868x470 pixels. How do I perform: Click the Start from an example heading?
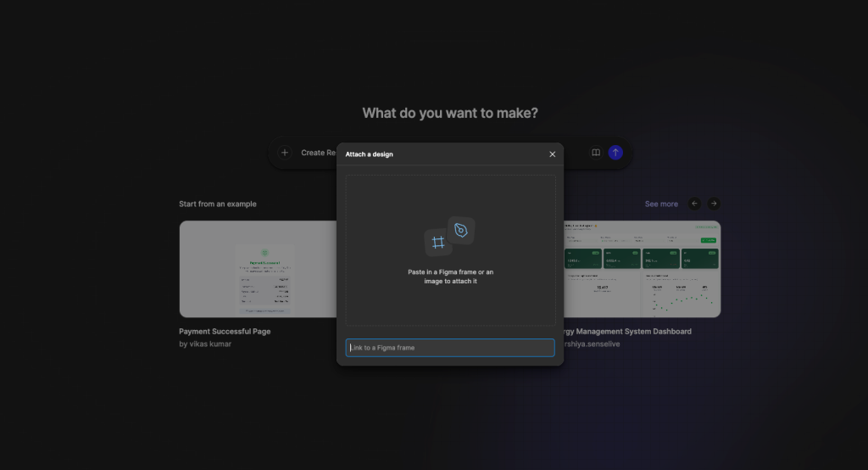pos(218,204)
